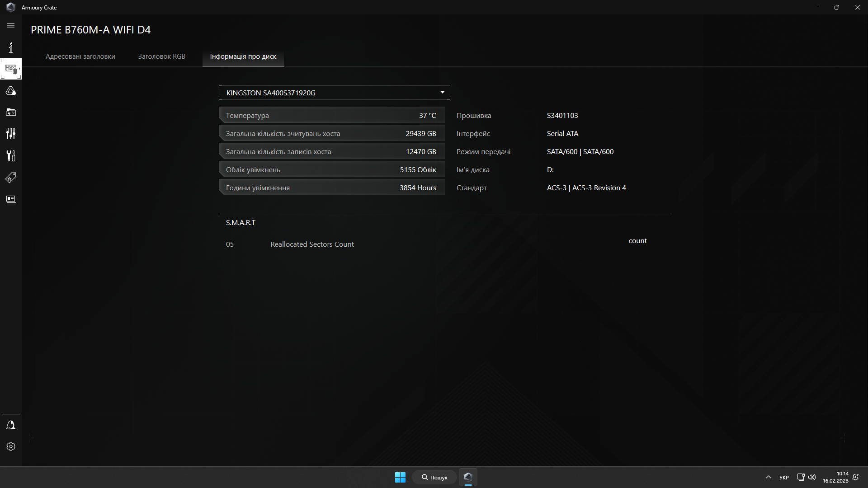Open the Aura Sync lighting panel
868x488 pixels.
[10, 90]
